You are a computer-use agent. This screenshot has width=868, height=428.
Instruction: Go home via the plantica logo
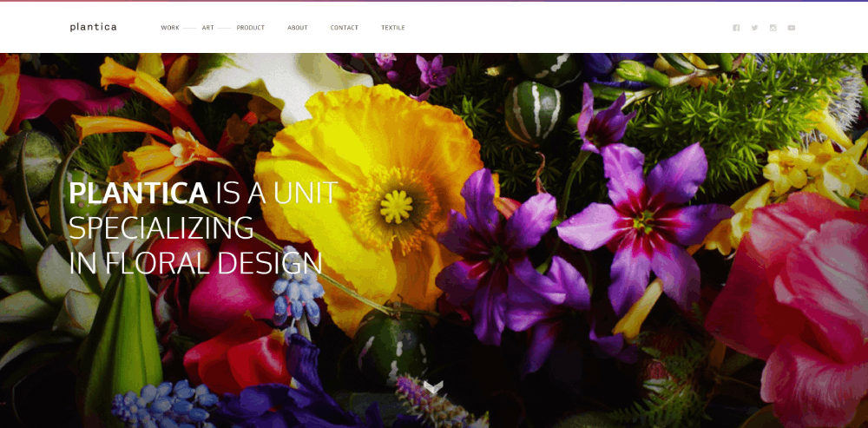tap(93, 27)
